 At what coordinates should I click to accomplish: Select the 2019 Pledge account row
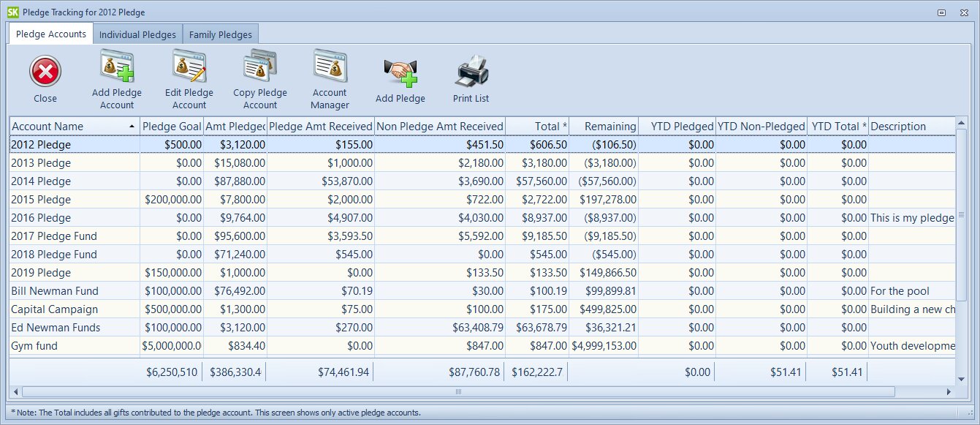point(482,273)
